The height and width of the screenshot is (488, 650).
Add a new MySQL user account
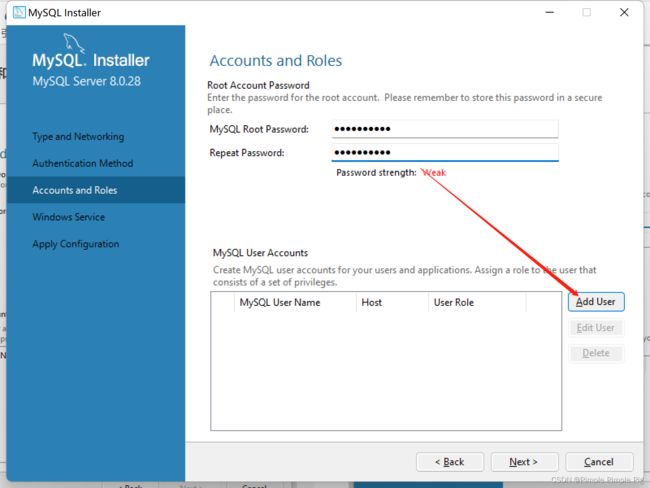point(596,302)
